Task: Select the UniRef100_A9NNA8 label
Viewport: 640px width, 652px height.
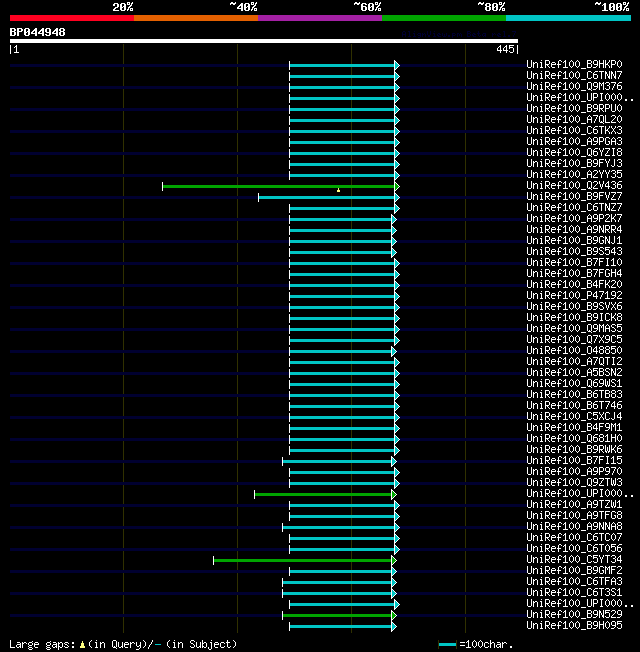Action: point(574,526)
